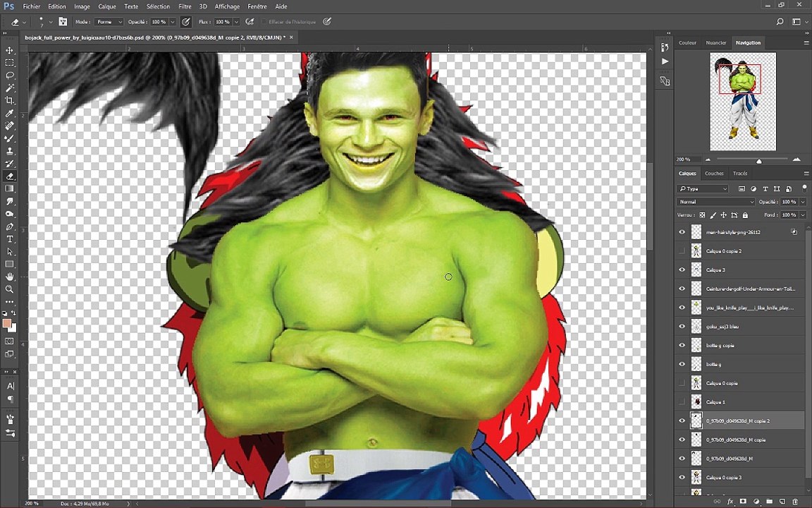The width and height of the screenshot is (812, 508).
Task: Select the Pen tool
Action: (x=9, y=226)
